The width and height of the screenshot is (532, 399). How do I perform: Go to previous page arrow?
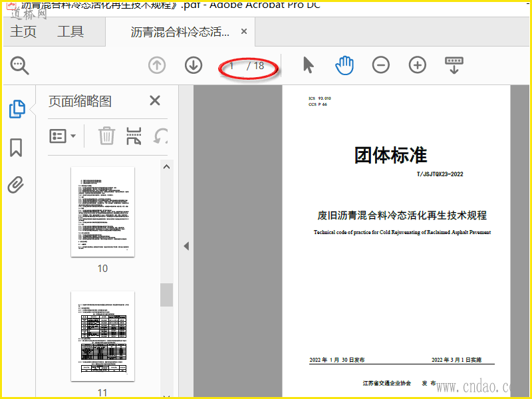point(157,65)
